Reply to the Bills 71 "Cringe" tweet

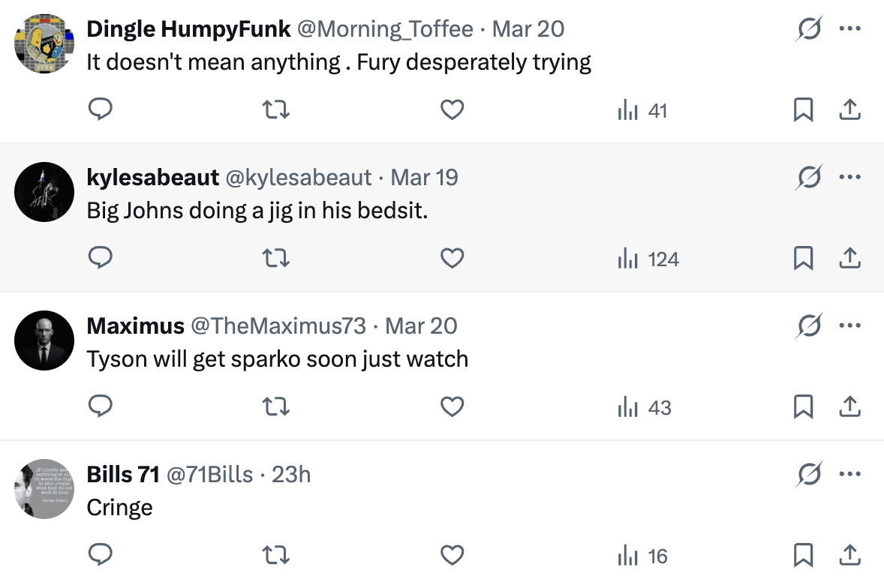pyautogui.click(x=101, y=556)
